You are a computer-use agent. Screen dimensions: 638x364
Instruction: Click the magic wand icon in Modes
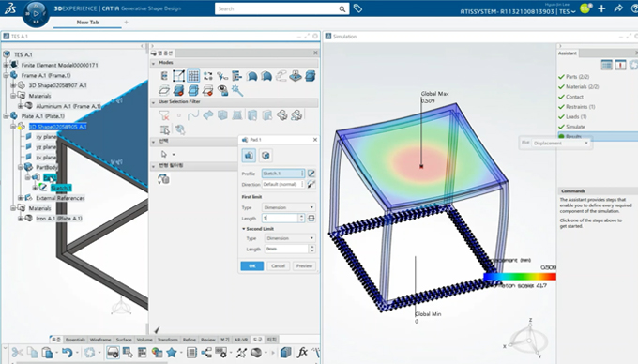point(237,90)
